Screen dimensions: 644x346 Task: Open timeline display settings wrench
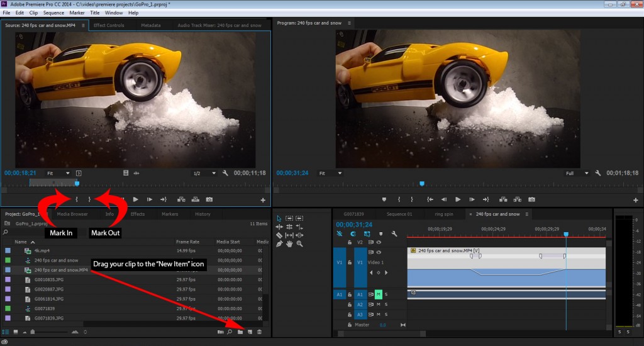394,233
